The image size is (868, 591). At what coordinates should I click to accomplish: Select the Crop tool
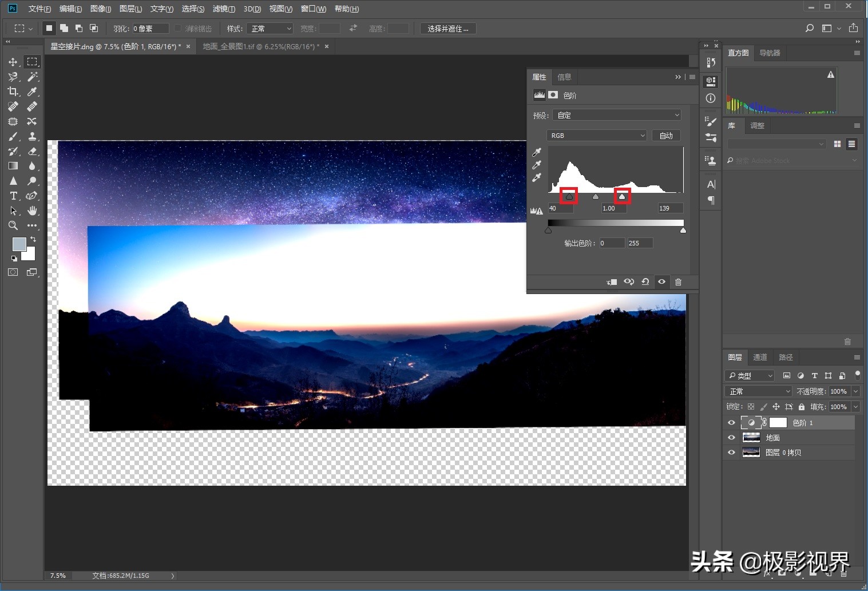click(13, 92)
